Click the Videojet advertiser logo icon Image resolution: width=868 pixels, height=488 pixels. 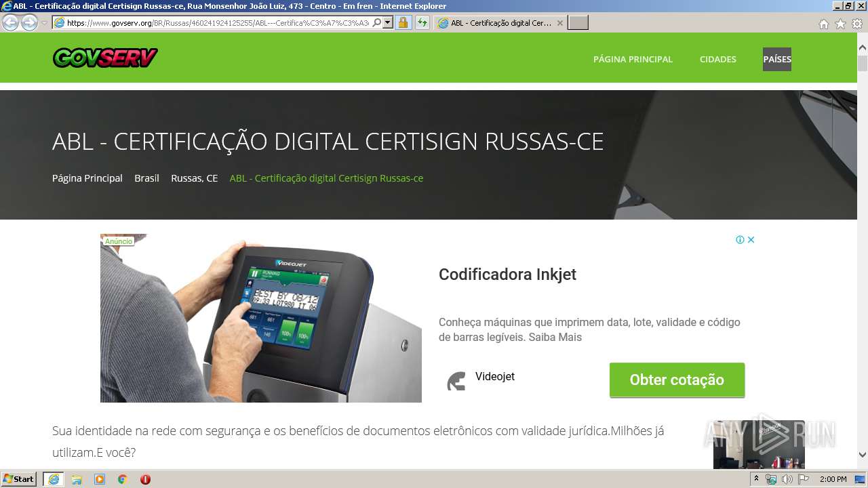pos(456,380)
